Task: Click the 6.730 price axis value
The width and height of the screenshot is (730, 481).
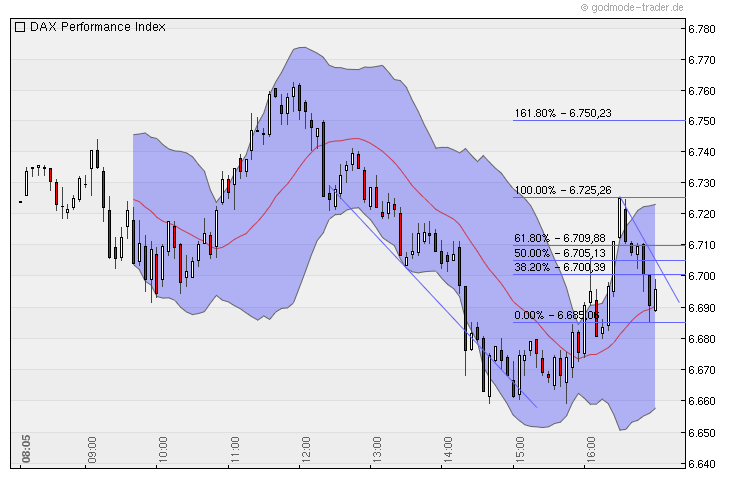Action: pos(702,183)
